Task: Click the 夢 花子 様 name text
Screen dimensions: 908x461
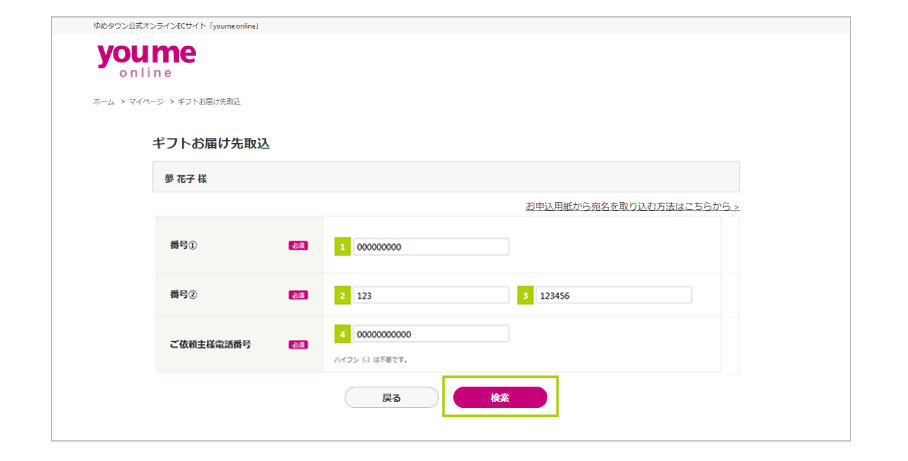Action: (x=185, y=179)
